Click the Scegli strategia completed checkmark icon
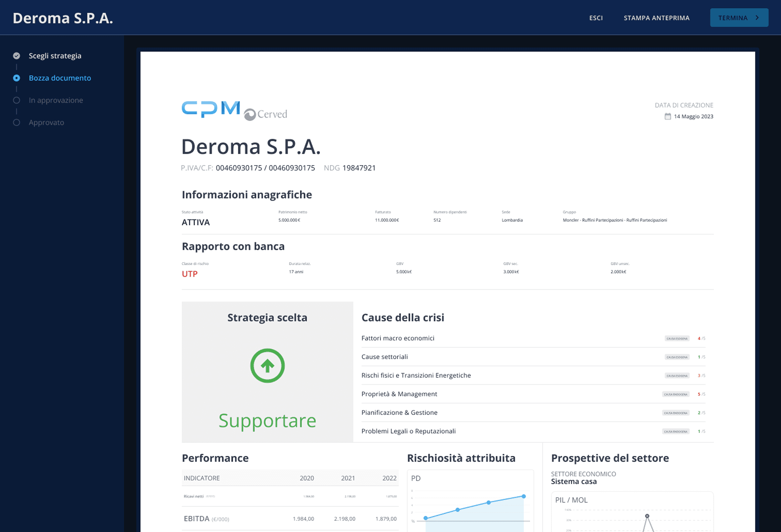The height and width of the screenshot is (532, 781). point(17,56)
